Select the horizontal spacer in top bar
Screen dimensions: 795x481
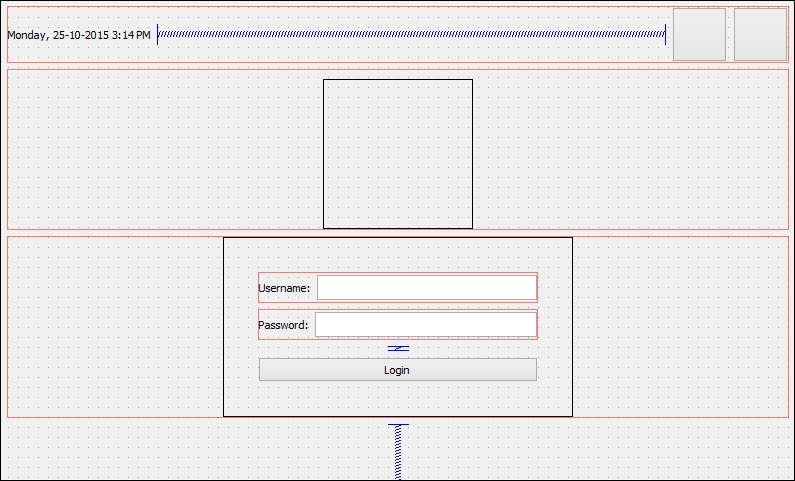411,34
